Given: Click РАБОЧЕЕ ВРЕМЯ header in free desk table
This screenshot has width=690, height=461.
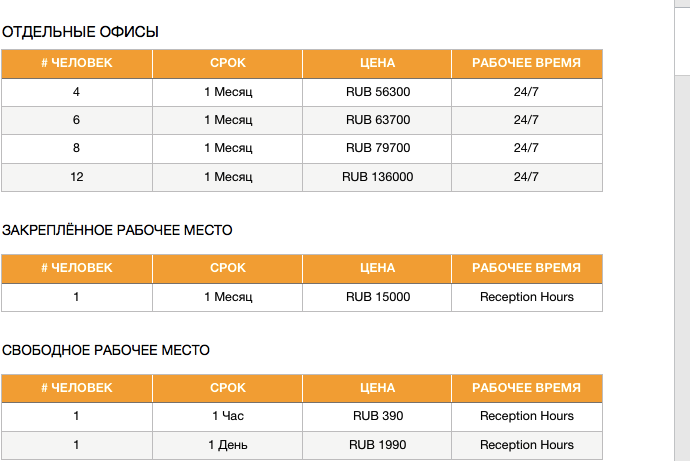Looking at the screenshot, I should [x=527, y=388].
